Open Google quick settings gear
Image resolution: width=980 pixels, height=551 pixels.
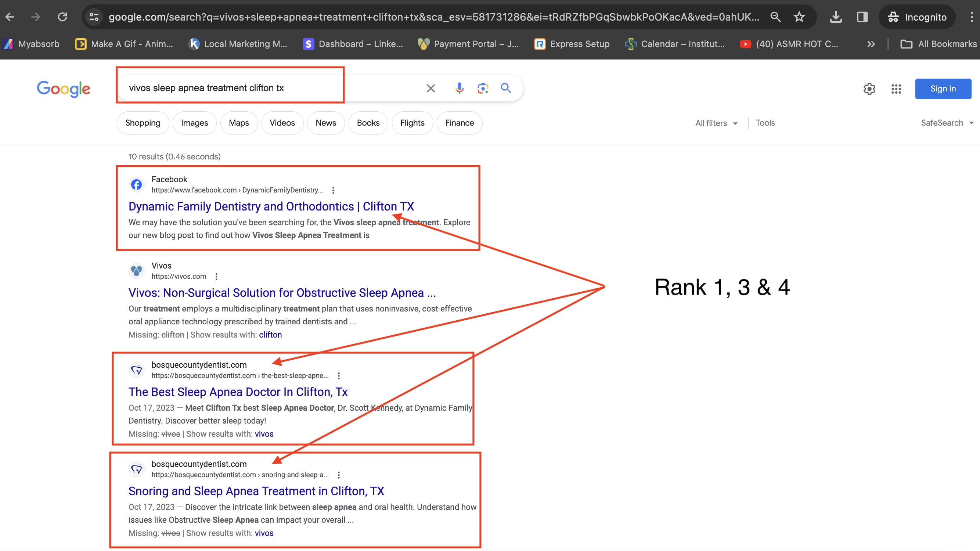869,89
